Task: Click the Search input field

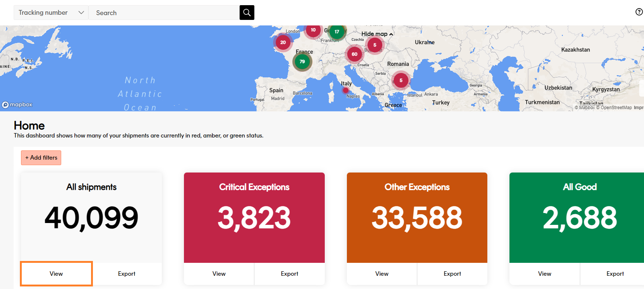Action: pos(164,13)
